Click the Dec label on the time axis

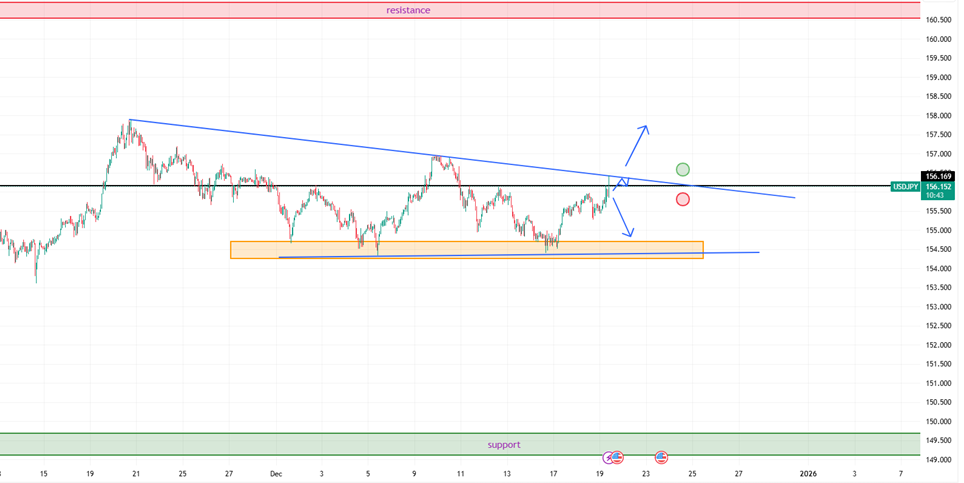(275, 473)
